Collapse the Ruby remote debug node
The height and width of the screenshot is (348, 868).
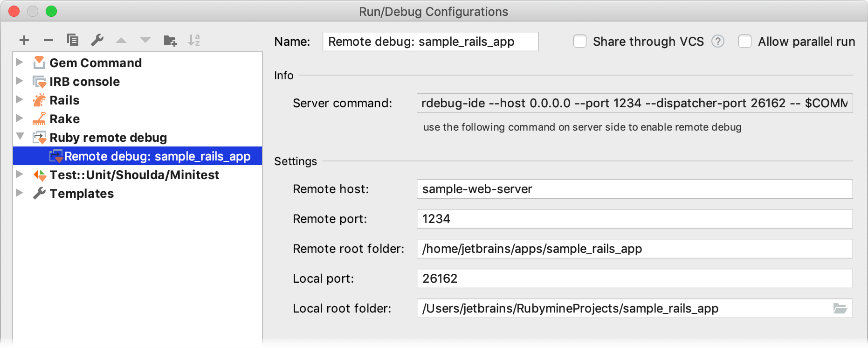(x=20, y=137)
